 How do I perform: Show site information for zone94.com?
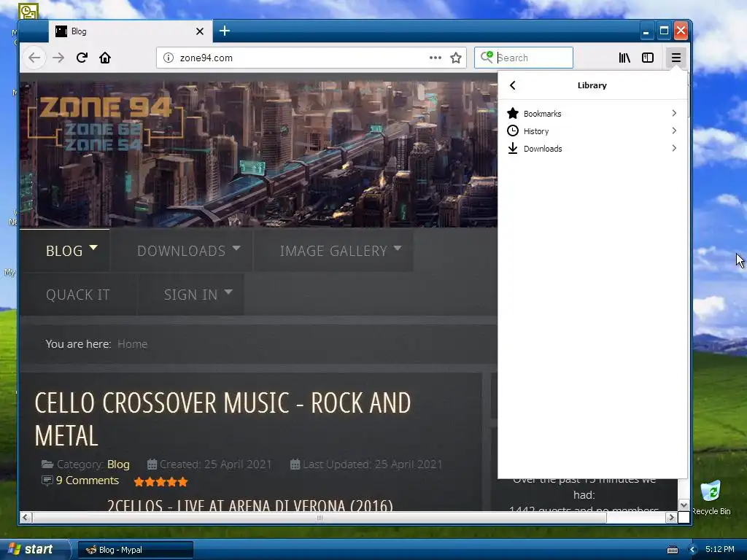(x=169, y=58)
